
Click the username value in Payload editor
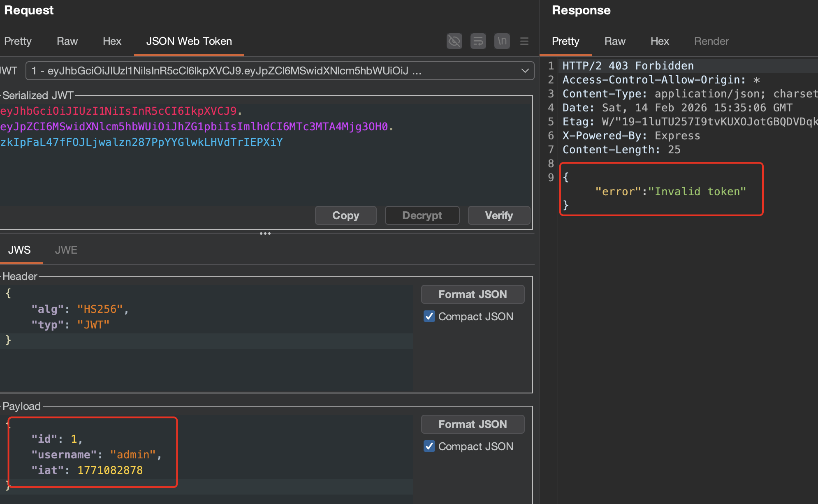click(x=132, y=455)
